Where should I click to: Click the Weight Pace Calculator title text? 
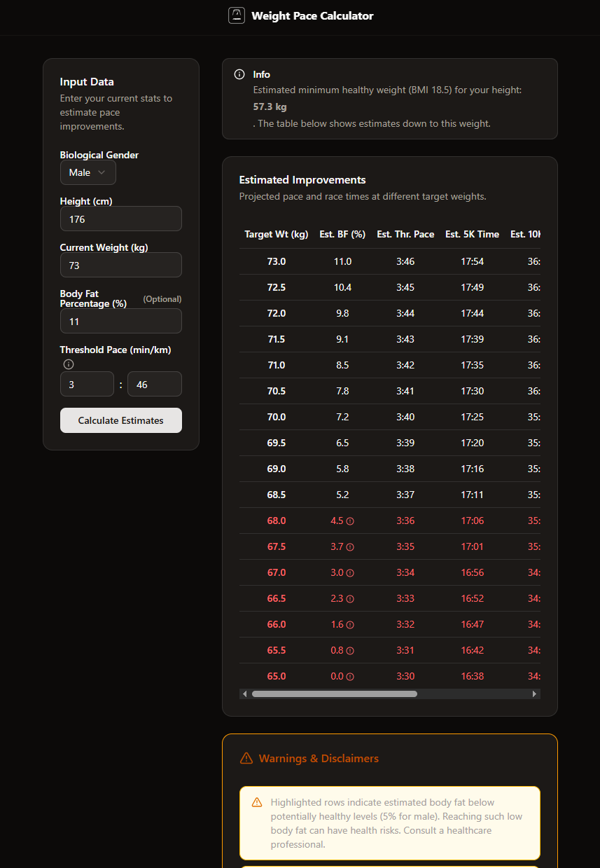[312, 15]
